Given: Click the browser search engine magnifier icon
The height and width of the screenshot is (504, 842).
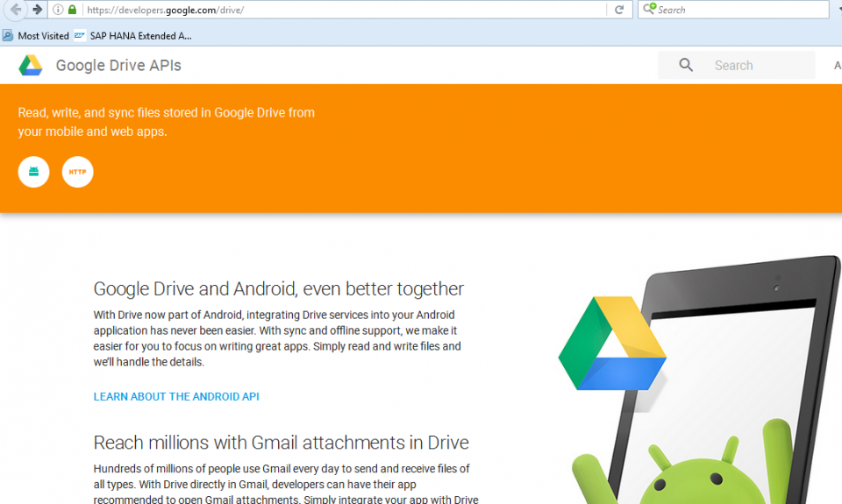Looking at the screenshot, I should click(x=649, y=9).
